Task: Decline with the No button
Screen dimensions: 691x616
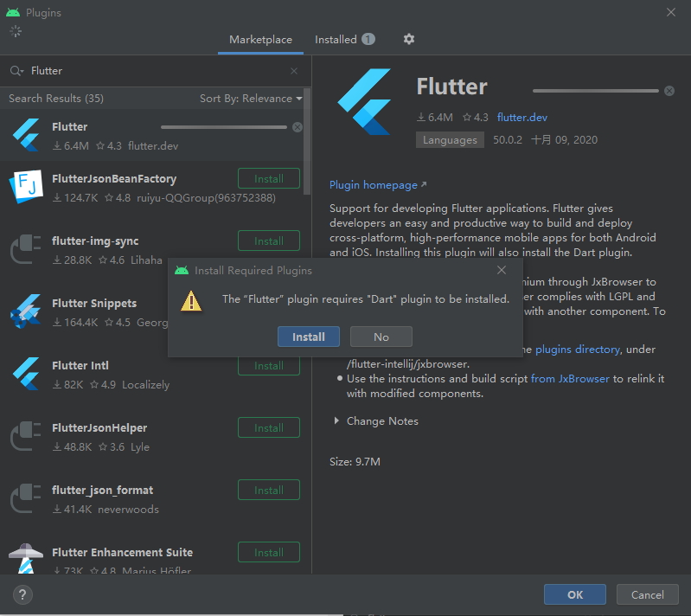Action: tap(381, 337)
